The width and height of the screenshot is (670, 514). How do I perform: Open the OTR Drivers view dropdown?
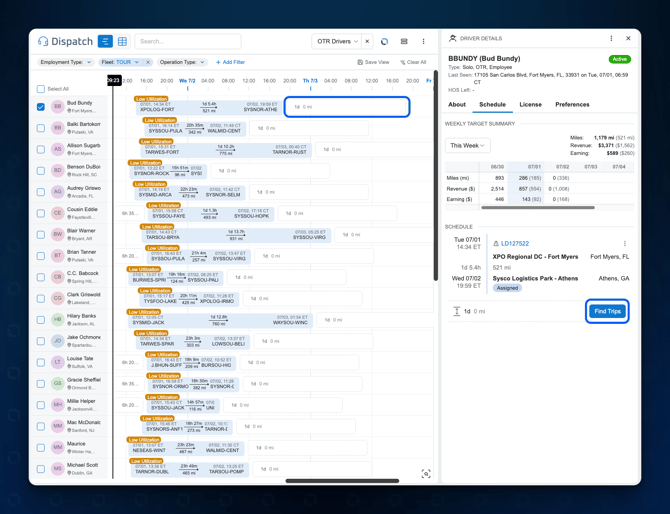[337, 41]
